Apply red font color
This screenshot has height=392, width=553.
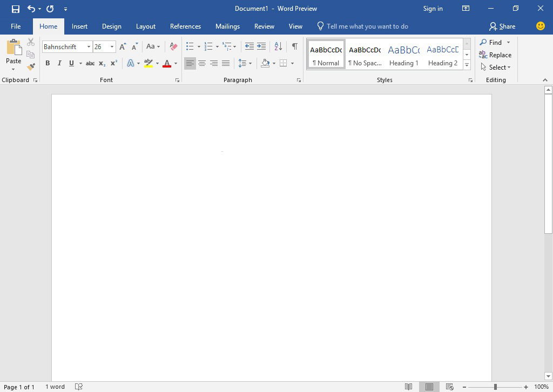(167, 64)
